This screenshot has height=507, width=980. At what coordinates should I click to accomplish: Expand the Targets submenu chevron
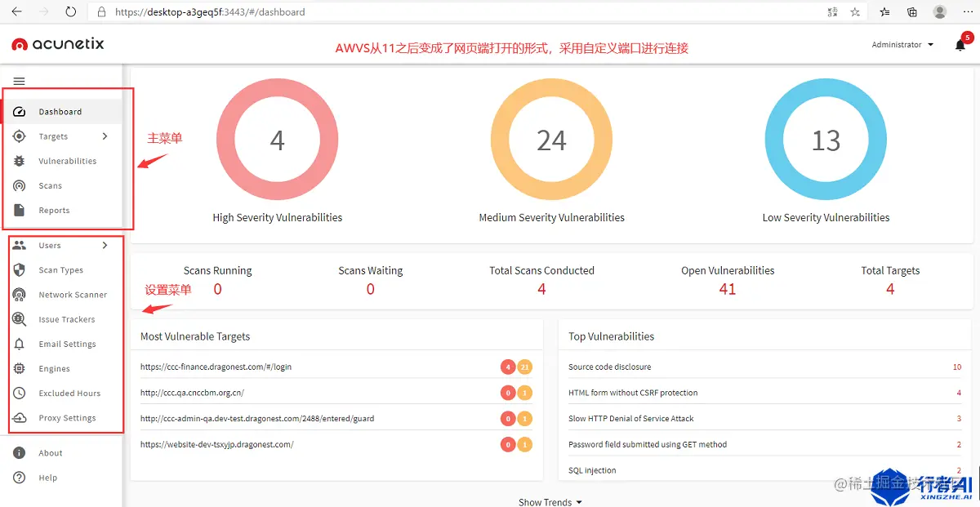[105, 136]
